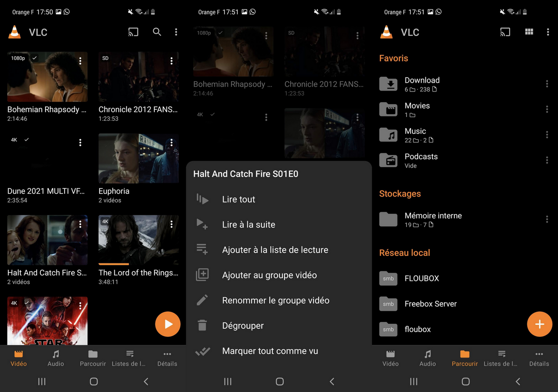The height and width of the screenshot is (392, 558).
Task: Open the three-dot menu for the Download folder
Action: (547, 84)
